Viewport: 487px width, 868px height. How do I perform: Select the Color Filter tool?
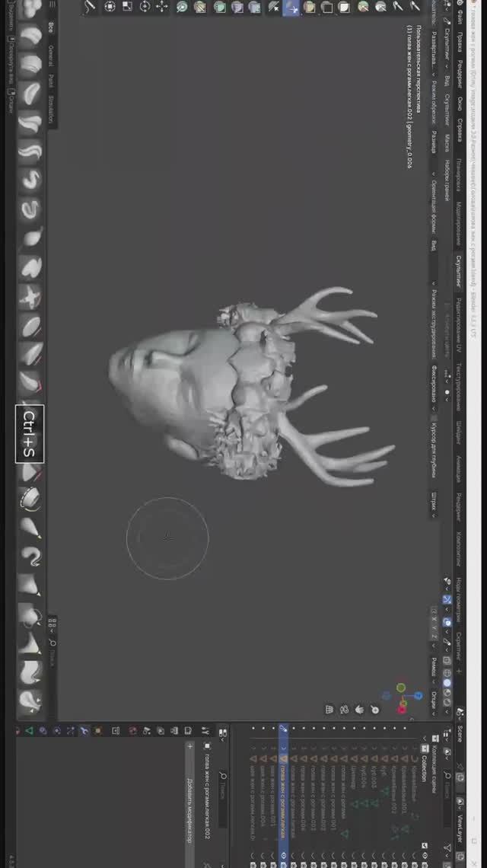220,7
